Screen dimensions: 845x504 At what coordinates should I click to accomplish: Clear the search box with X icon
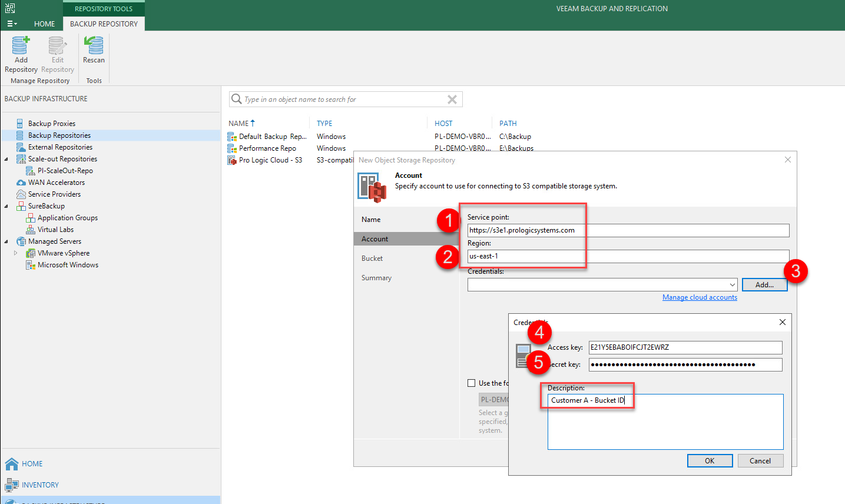[x=452, y=100]
